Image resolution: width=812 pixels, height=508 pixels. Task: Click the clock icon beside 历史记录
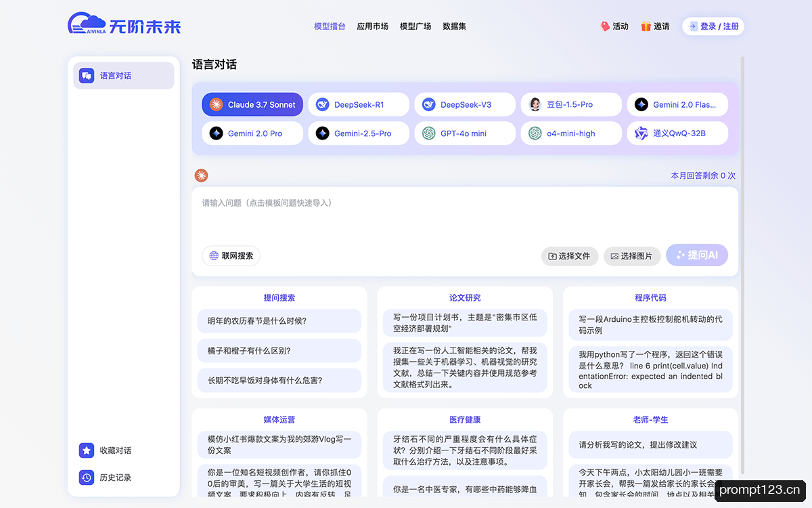pos(87,478)
